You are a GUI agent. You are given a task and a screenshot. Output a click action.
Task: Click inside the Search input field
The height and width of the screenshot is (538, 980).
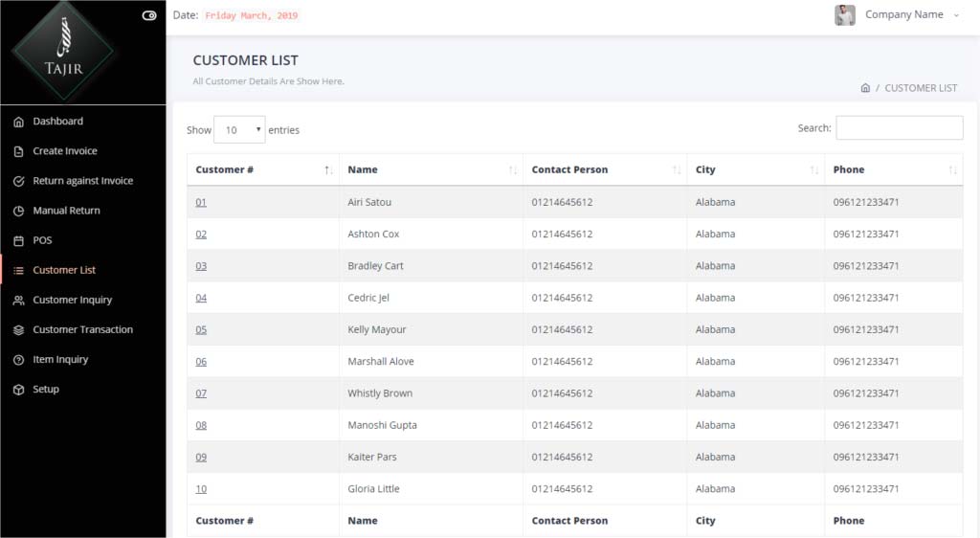tap(900, 127)
